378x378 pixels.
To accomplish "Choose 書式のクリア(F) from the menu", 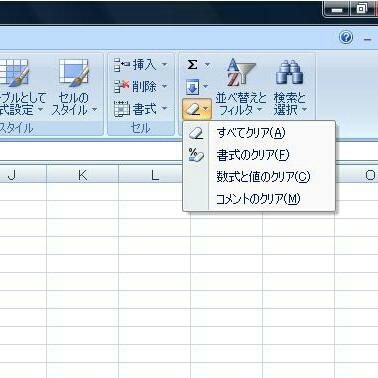I will click(x=259, y=155).
